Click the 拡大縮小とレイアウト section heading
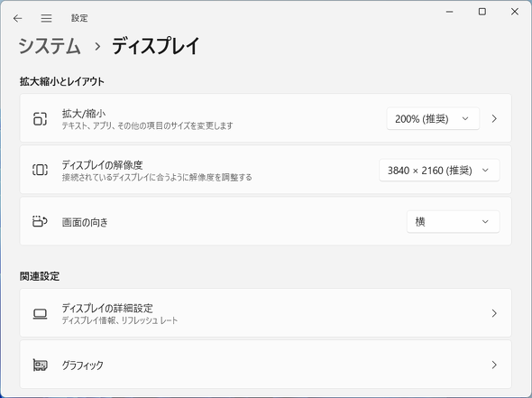This screenshot has height=398, width=532. 61,81
